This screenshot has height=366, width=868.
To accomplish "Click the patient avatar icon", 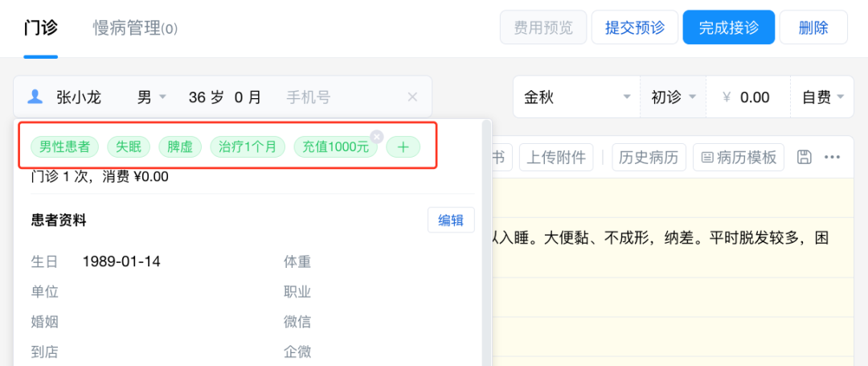I will point(35,97).
